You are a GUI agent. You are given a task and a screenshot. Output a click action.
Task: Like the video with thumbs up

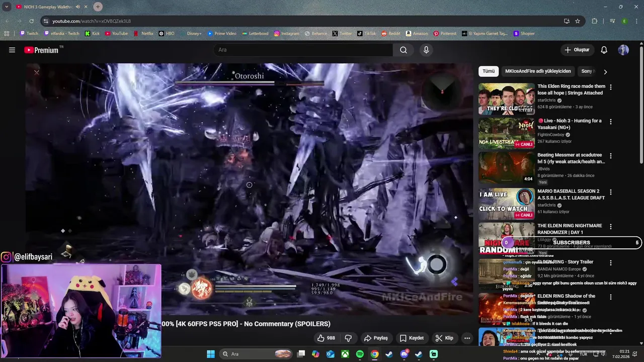pyautogui.click(x=326, y=338)
